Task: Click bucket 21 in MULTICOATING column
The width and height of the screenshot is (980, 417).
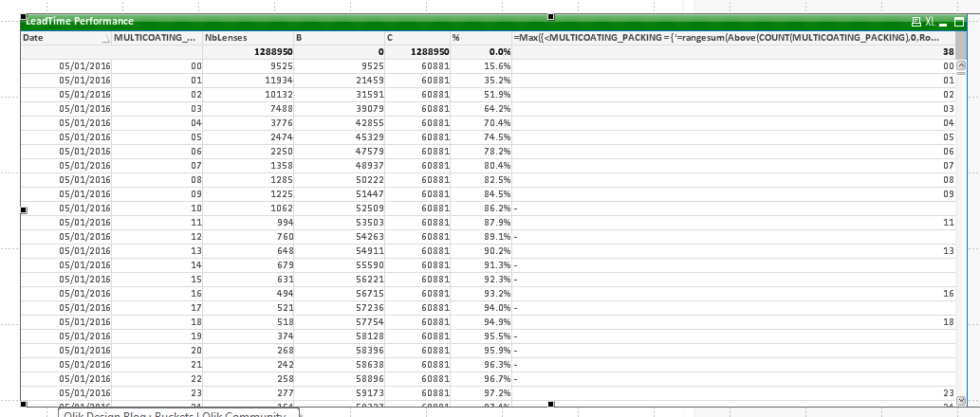Action: click(196, 365)
